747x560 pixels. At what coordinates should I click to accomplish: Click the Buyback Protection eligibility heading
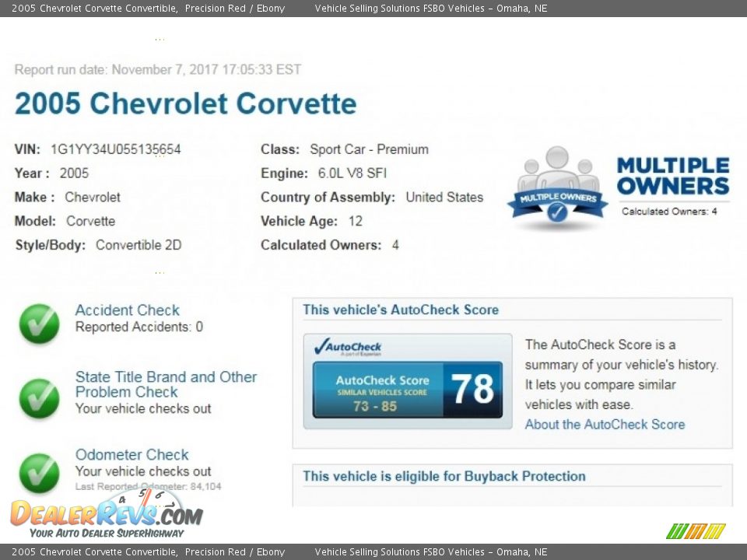click(444, 476)
